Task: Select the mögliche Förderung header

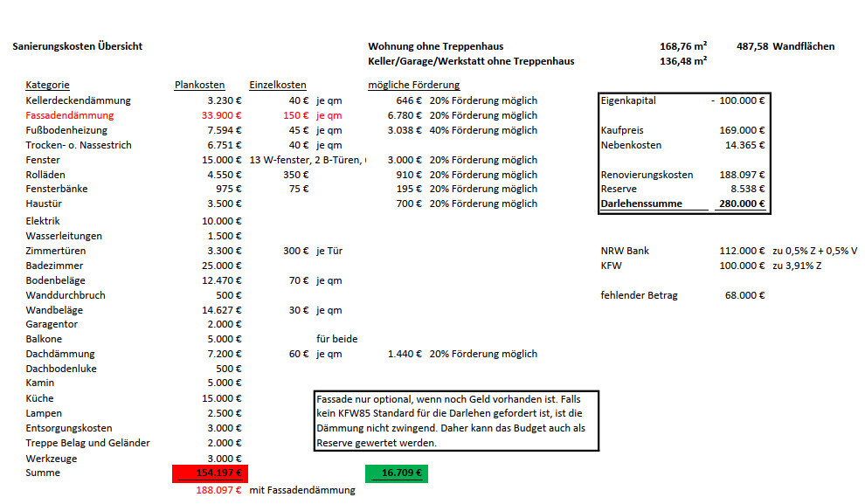Action: [x=413, y=85]
